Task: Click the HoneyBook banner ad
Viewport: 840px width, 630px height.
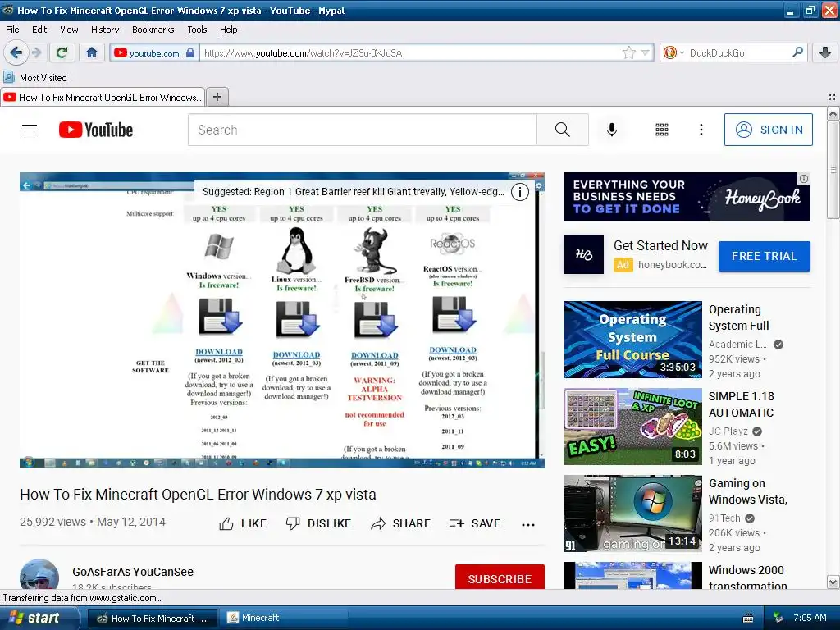Action: tap(687, 197)
